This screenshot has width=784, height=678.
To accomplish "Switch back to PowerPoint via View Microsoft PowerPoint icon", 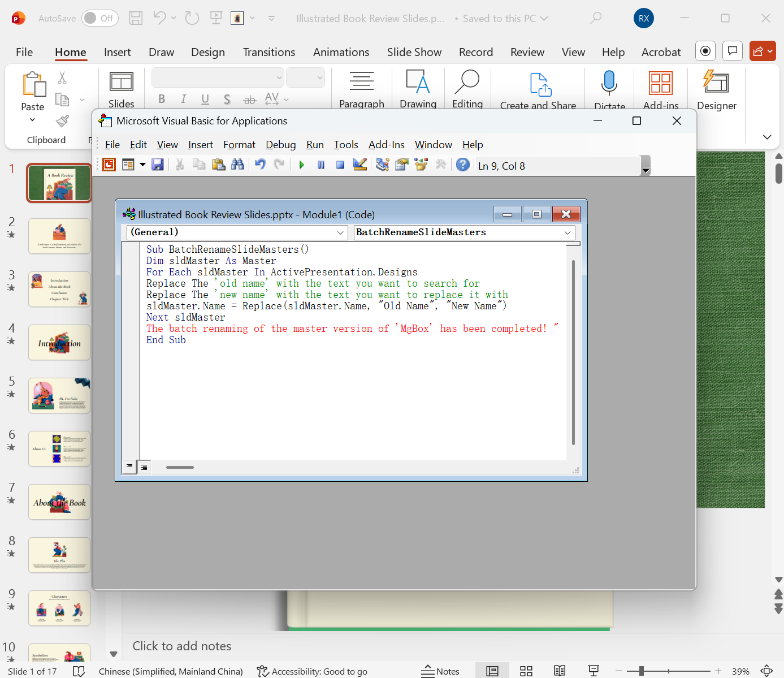I will click(109, 165).
